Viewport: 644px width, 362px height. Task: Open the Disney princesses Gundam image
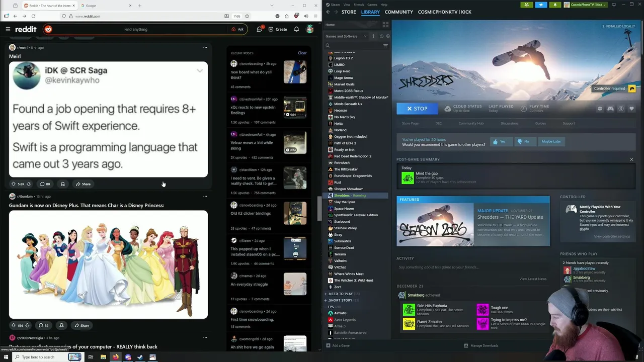click(108, 264)
